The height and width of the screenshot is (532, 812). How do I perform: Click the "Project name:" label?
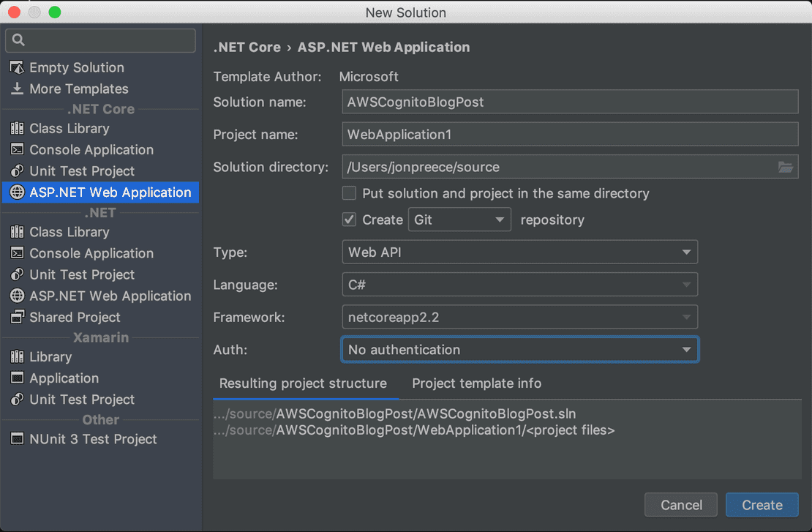pos(256,135)
